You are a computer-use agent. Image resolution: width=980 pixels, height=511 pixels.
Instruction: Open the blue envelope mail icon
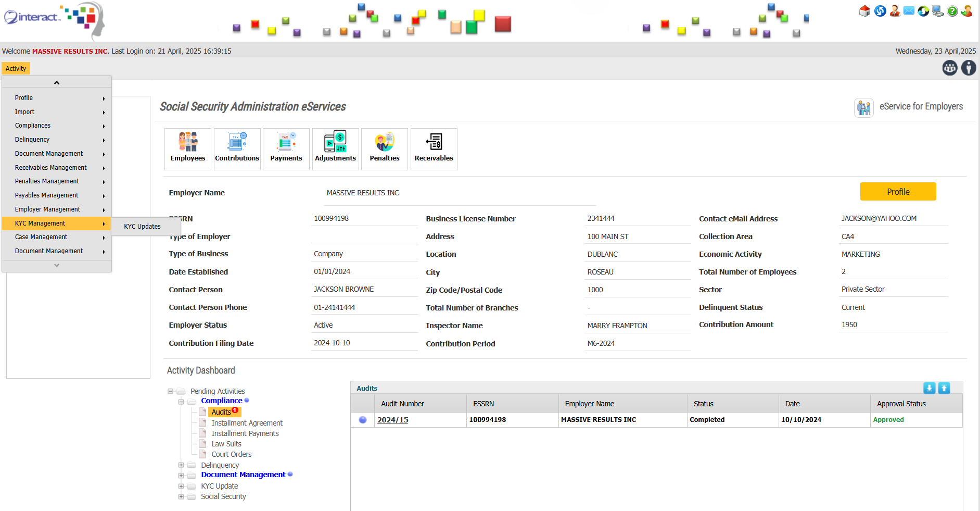pos(909,11)
